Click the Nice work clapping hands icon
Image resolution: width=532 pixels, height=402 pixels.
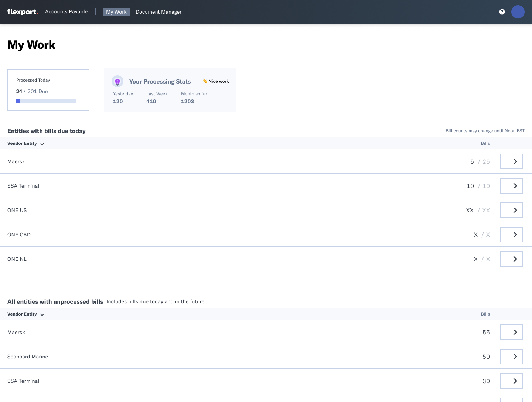click(205, 81)
